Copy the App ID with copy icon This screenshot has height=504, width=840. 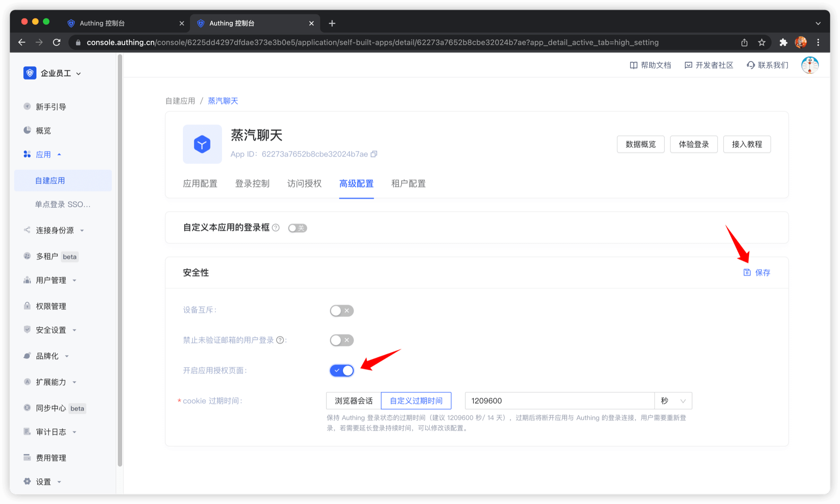(374, 154)
